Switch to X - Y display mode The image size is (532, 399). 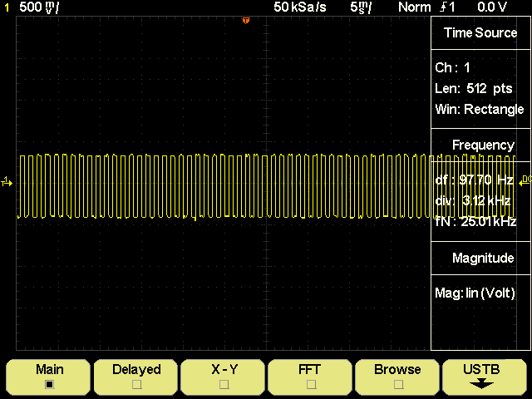223,377
